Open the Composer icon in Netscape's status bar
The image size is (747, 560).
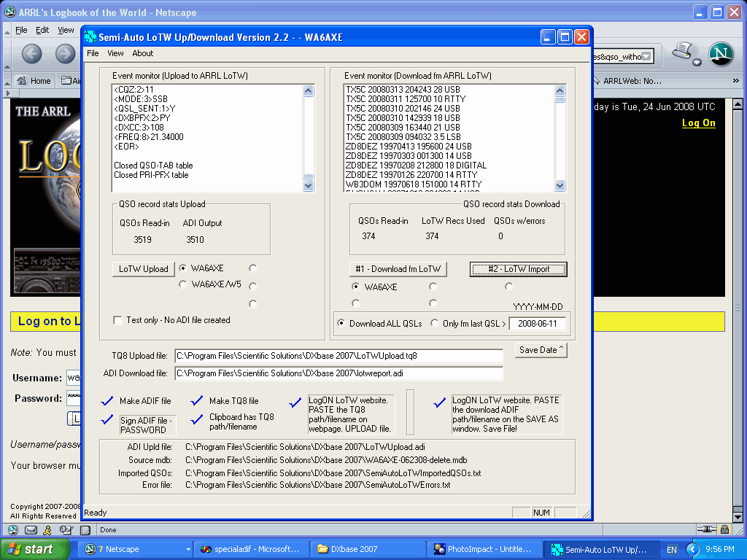[x=66, y=529]
